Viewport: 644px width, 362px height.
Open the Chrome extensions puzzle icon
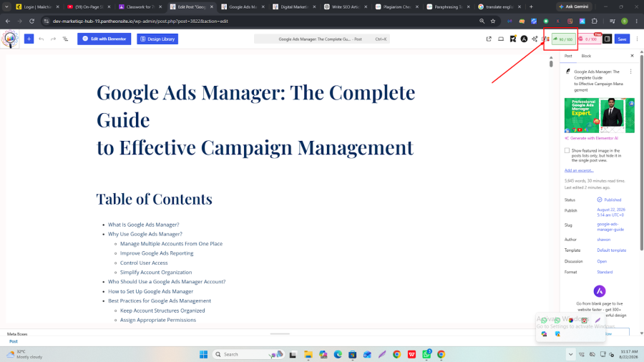[x=595, y=21]
